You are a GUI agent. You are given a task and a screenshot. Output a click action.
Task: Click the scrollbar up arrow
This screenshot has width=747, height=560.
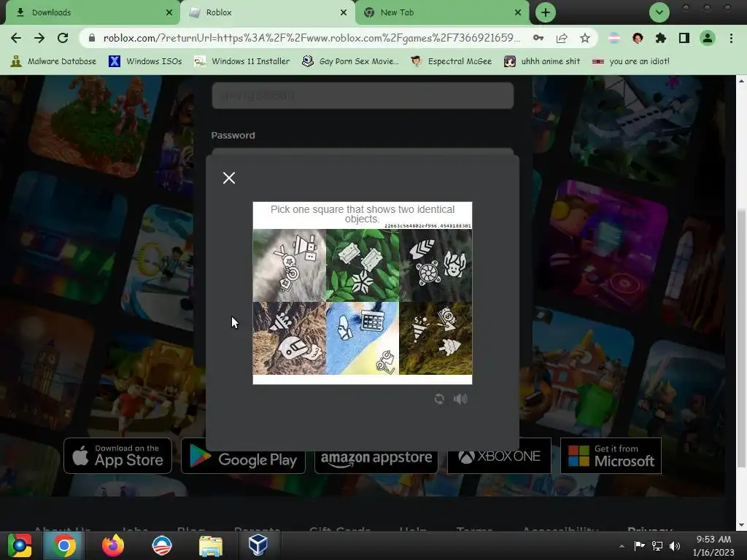point(741,81)
